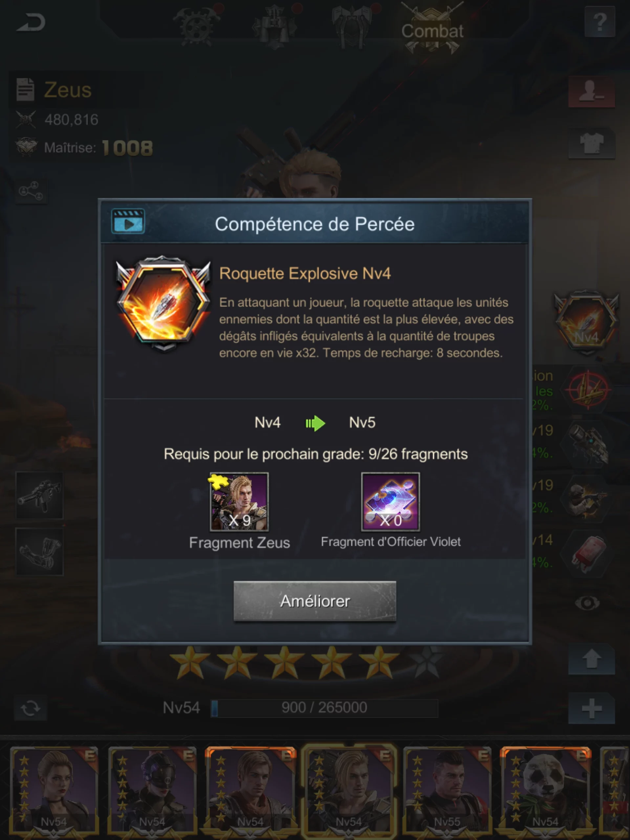Tap the share nodes icon

31,191
